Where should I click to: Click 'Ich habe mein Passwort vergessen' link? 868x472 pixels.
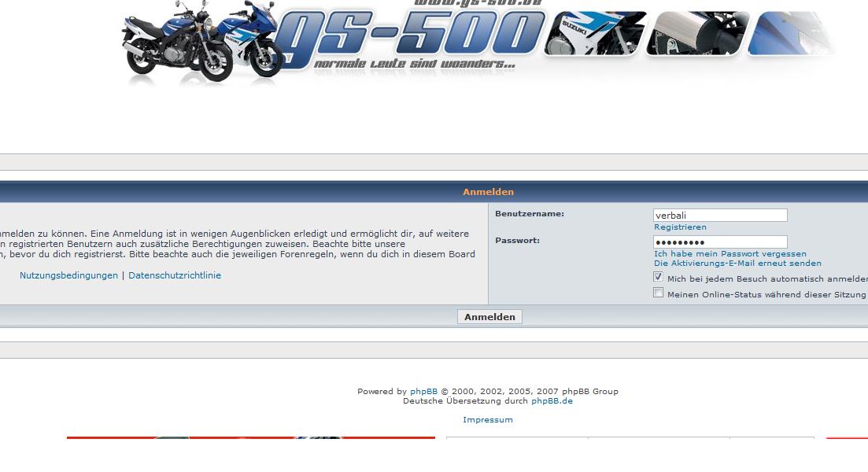point(730,254)
